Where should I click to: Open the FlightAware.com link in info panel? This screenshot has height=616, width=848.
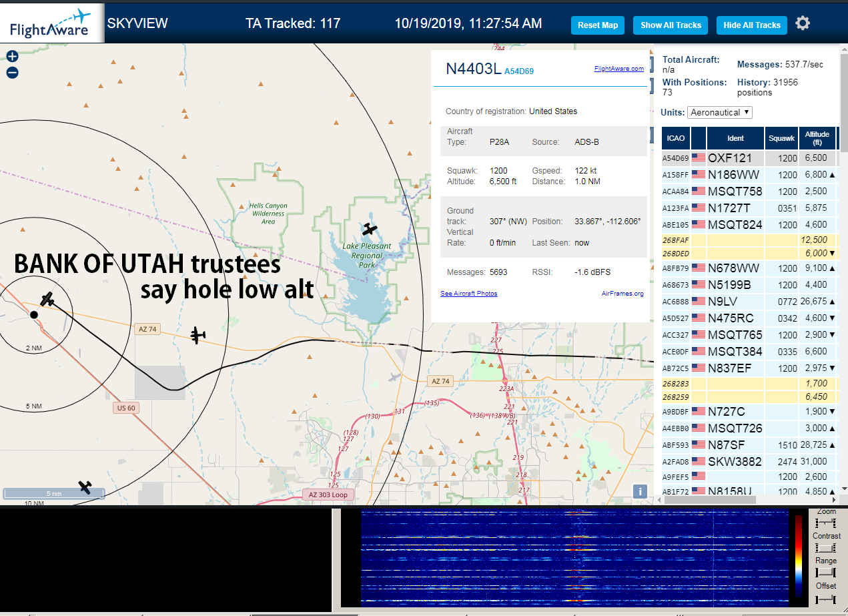click(619, 68)
